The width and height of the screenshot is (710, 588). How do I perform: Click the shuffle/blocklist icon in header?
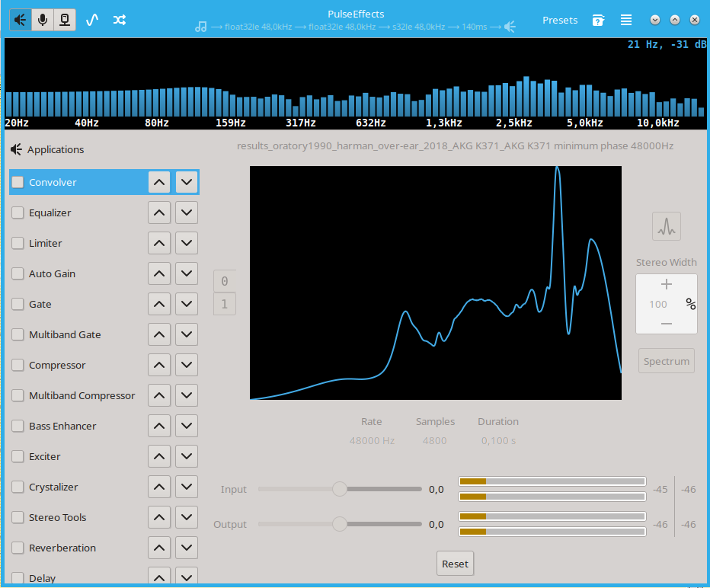pyautogui.click(x=120, y=20)
